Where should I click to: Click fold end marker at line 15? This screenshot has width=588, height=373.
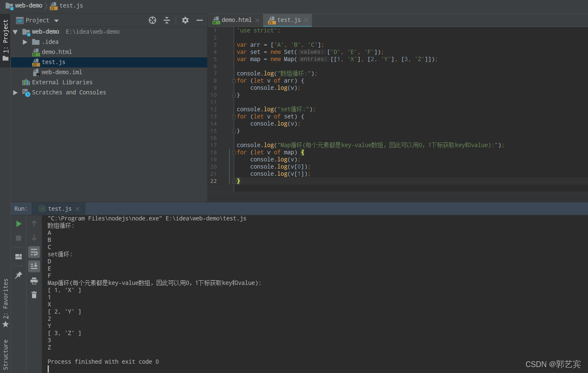(234, 131)
